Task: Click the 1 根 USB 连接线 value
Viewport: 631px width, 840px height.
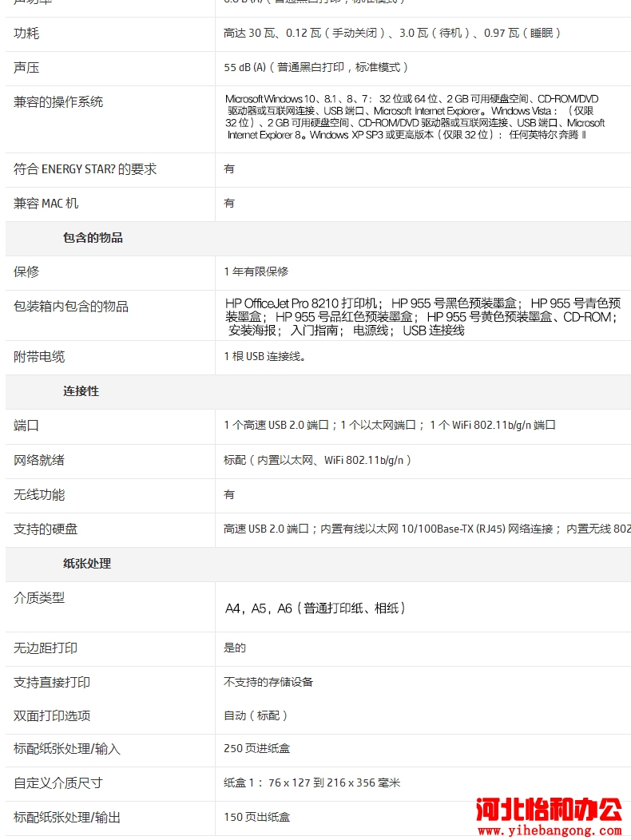Action: tap(265, 357)
